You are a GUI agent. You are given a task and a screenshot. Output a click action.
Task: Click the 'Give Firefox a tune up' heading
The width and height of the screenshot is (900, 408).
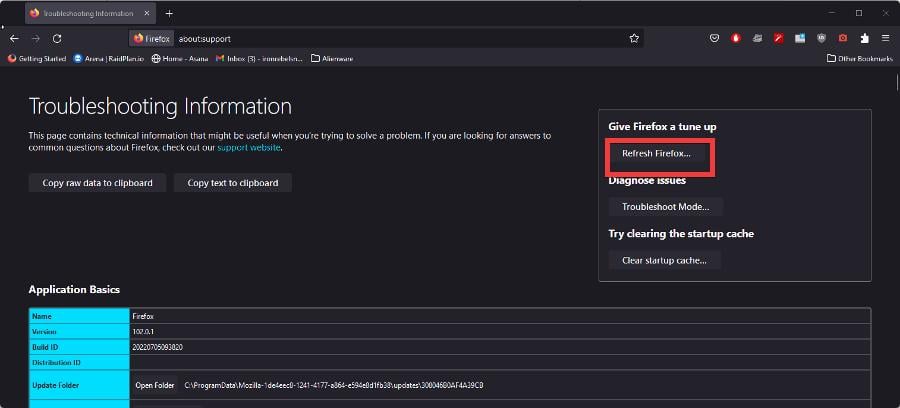pos(662,126)
